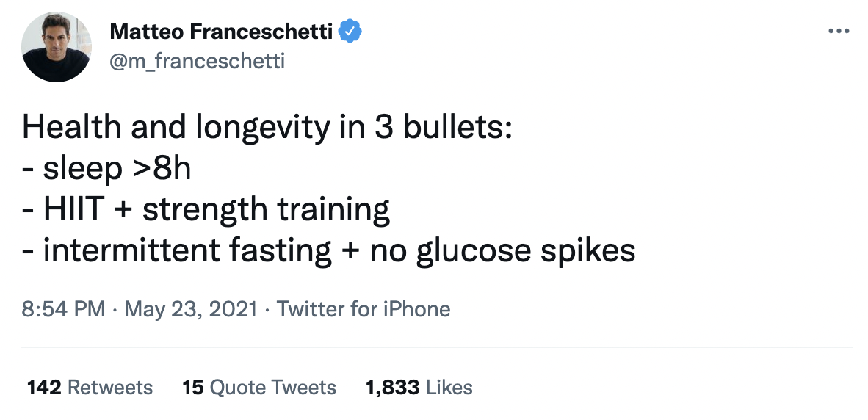View the Retweets list via its label

point(110,388)
